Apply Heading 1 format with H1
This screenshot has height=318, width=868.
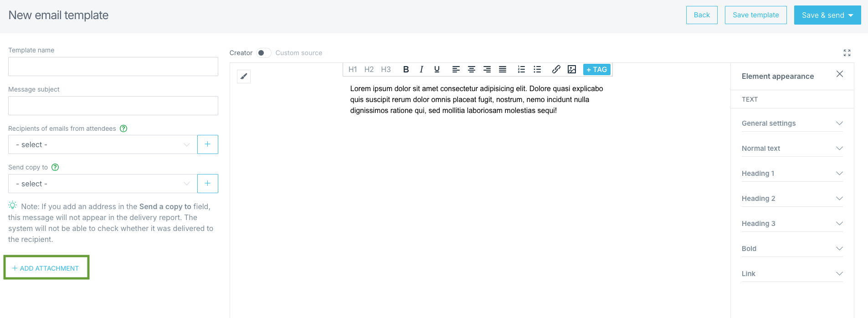point(353,69)
